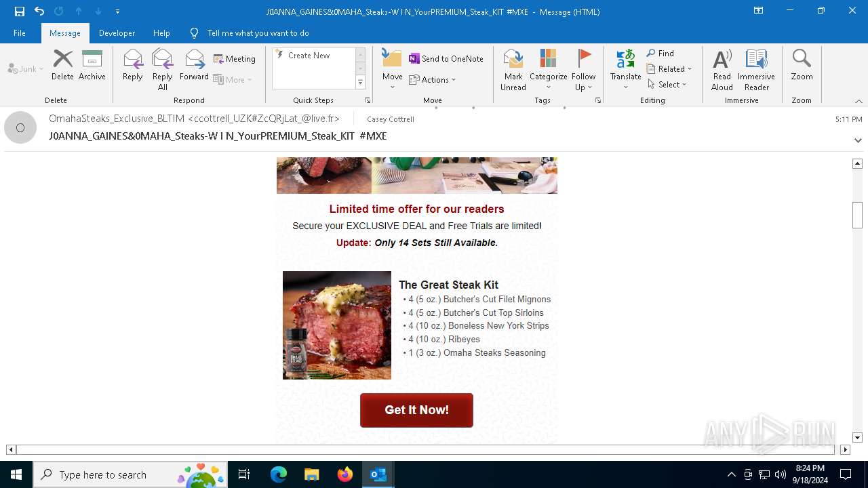Switch to the Message ribbon tab
Viewport: 868px width, 488px height.
coord(65,33)
